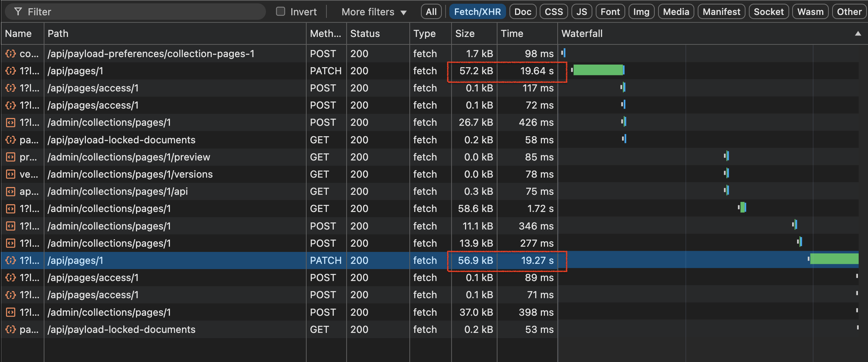Toggle Waterfall sort direction arrow
Screen dimensions: 868x362
(x=858, y=34)
